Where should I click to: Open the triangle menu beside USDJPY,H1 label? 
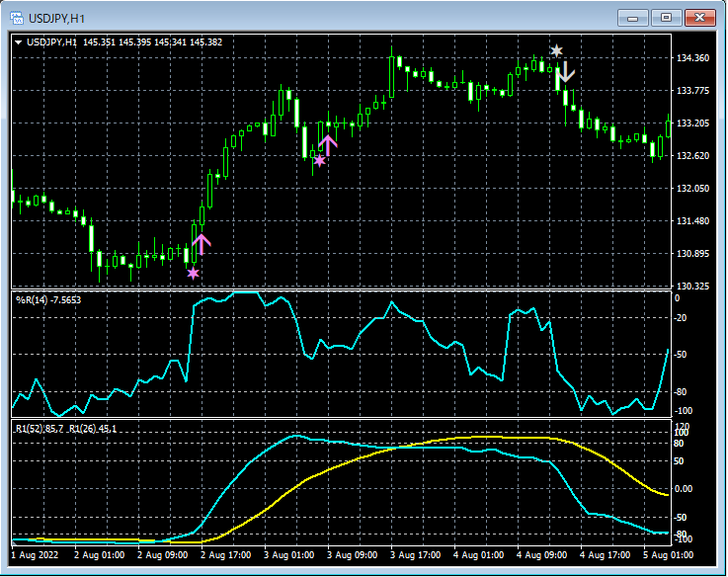click(18, 42)
